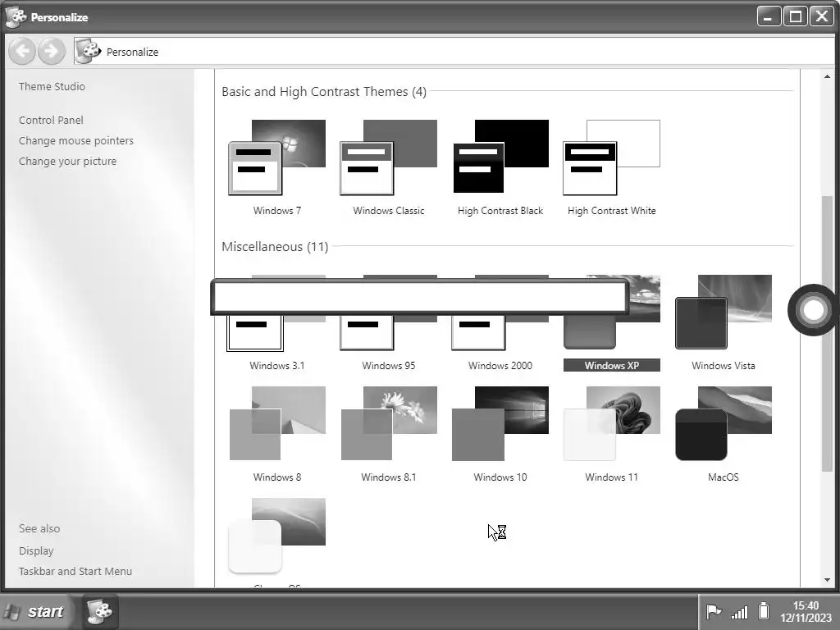Open the taskbar clock and date
The height and width of the screenshot is (630, 840).
[x=806, y=611]
